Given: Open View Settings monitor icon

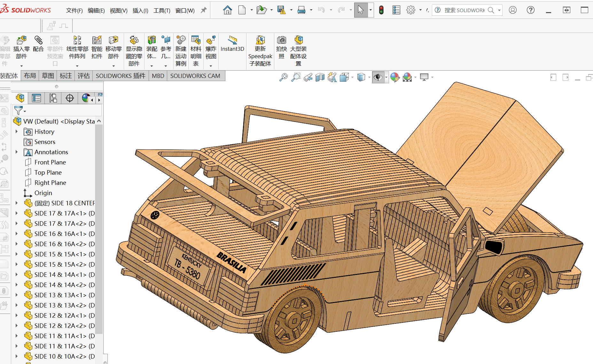Looking at the screenshot, I should (424, 77).
